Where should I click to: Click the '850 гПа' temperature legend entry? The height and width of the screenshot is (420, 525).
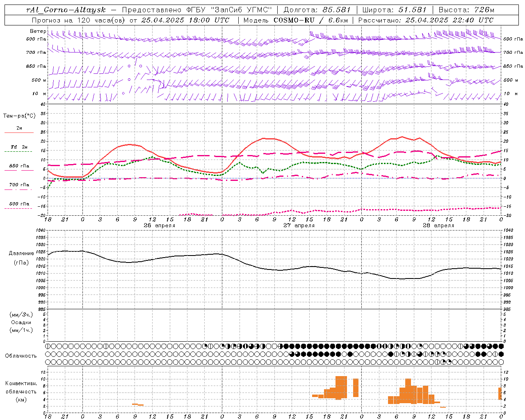point(19,166)
